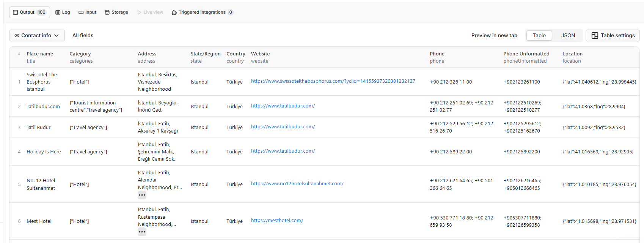Click location cell with lat 41.015698

pyautogui.click(x=600, y=221)
